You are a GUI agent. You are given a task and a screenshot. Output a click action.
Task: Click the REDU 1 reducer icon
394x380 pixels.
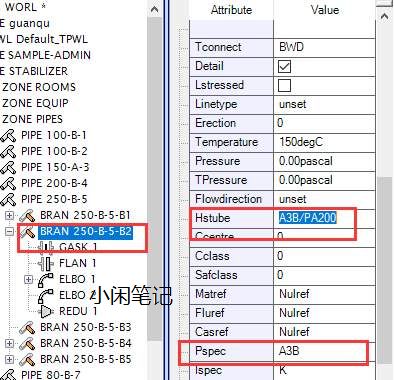46,311
